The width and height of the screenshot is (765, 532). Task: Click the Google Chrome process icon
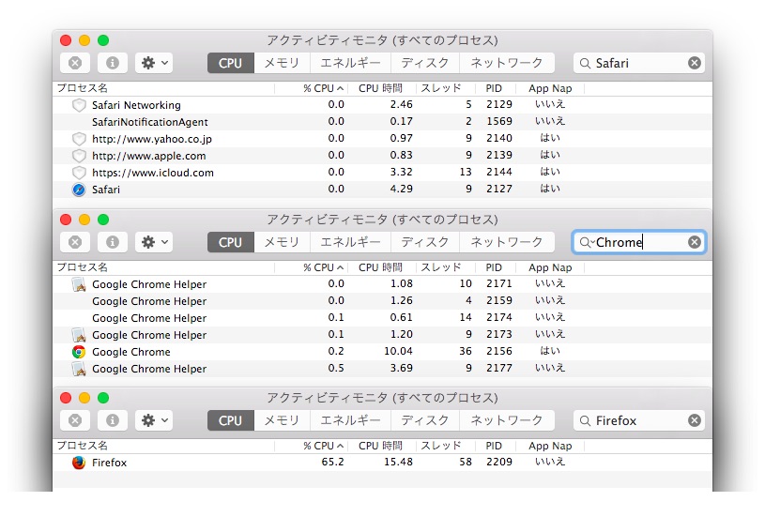tap(79, 352)
